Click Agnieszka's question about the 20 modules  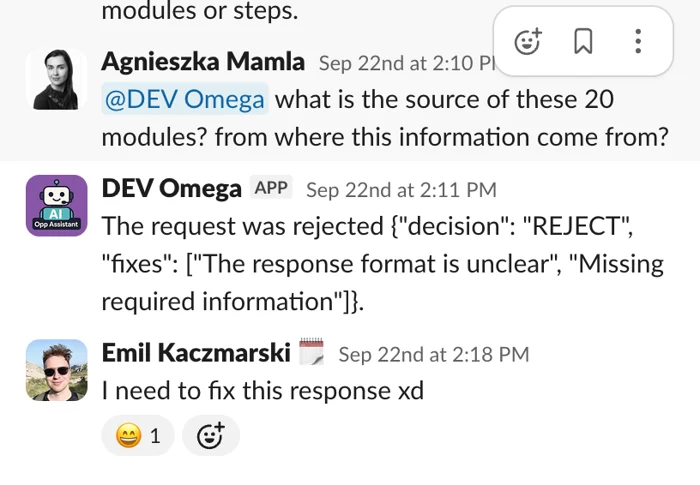coord(385,119)
